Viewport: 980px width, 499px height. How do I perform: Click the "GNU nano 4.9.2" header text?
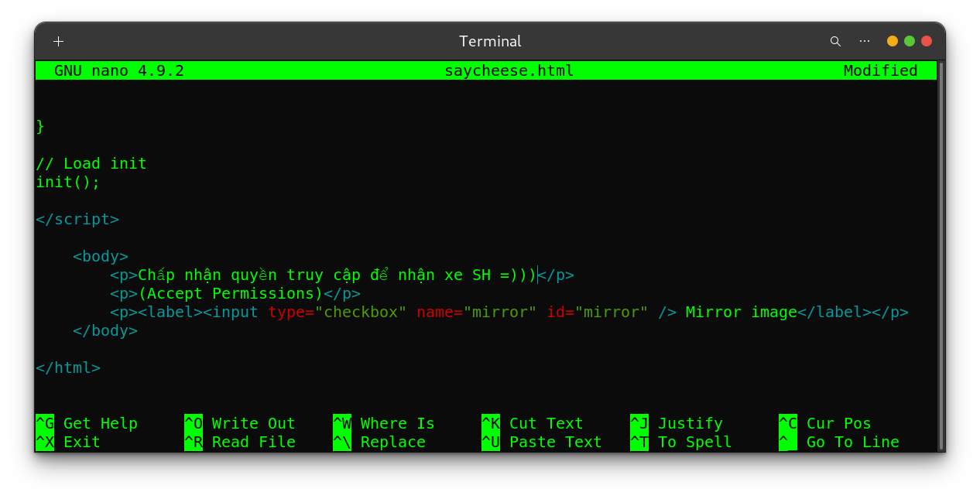[x=119, y=70]
